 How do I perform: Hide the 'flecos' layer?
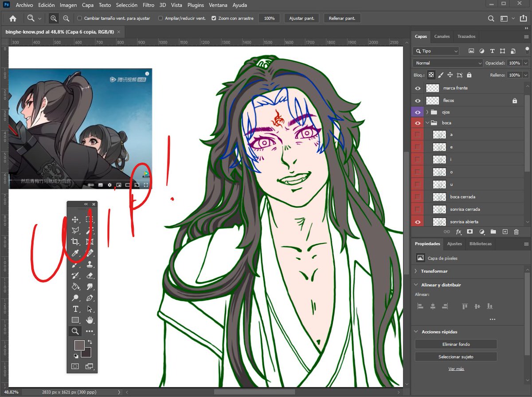click(x=418, y=101)
